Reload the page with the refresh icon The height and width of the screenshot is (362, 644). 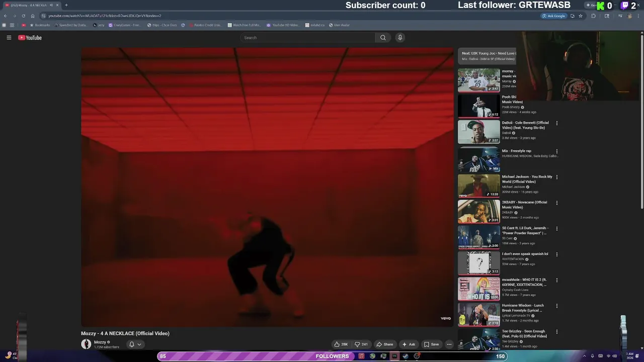point(23,16)
